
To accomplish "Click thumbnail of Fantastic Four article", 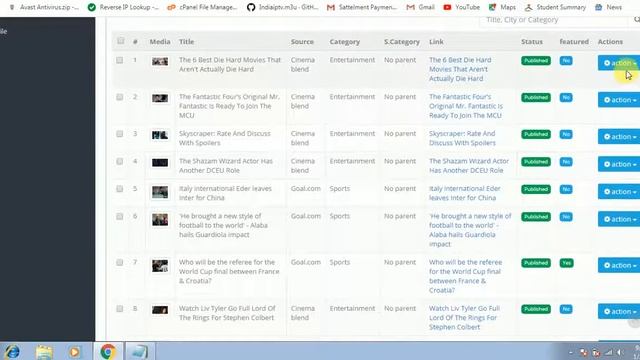I will click(x=160, y=98).
